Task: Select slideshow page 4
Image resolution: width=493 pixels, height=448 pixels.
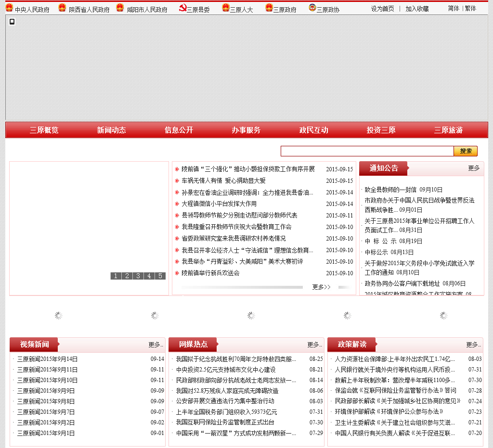Action: coord(149,276)
